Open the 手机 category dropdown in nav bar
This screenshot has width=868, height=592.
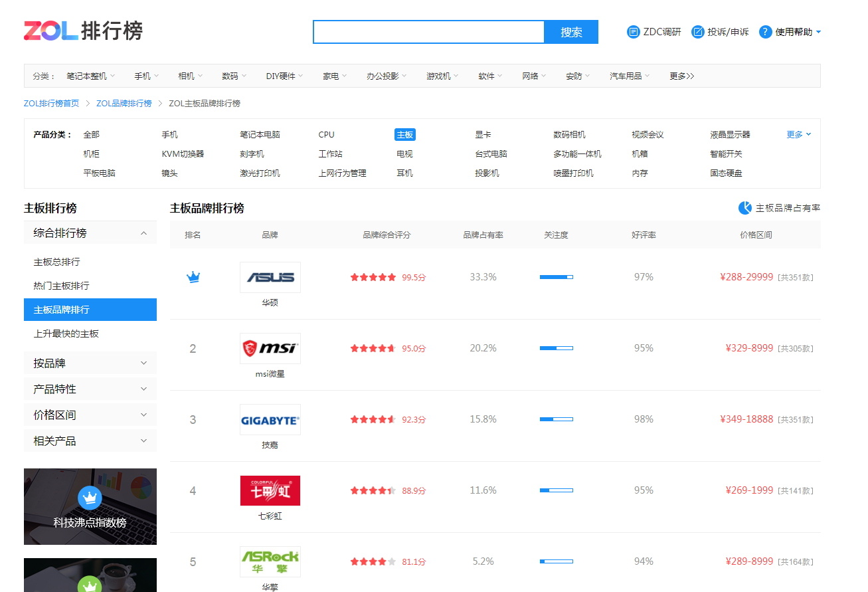(x=147, y=76)
